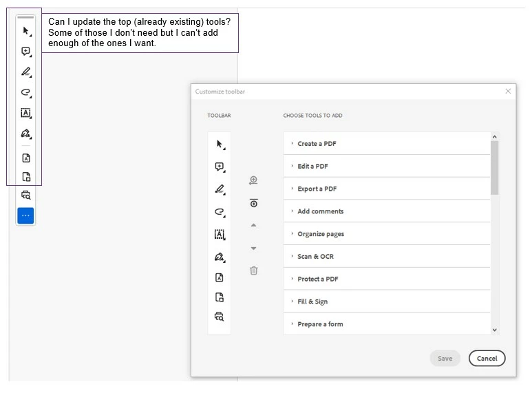Choose the freehand draw loop tool in left toolbar

(26, 92)
